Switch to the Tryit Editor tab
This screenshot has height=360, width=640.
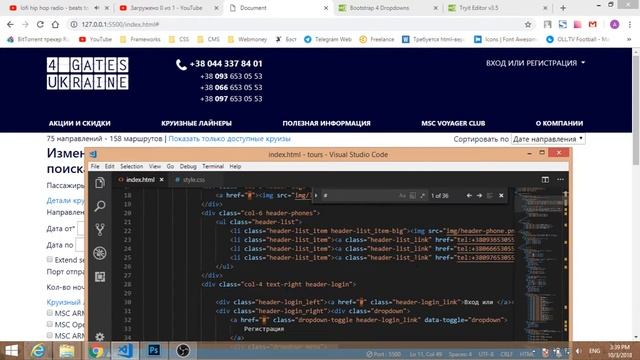[479, 8]
